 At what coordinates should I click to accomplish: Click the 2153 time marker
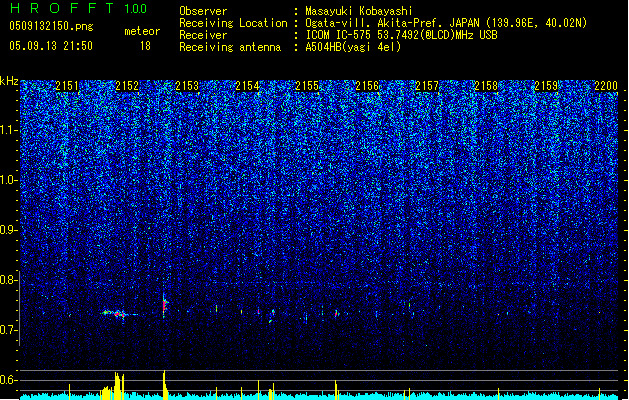click(x=187, y=86)
